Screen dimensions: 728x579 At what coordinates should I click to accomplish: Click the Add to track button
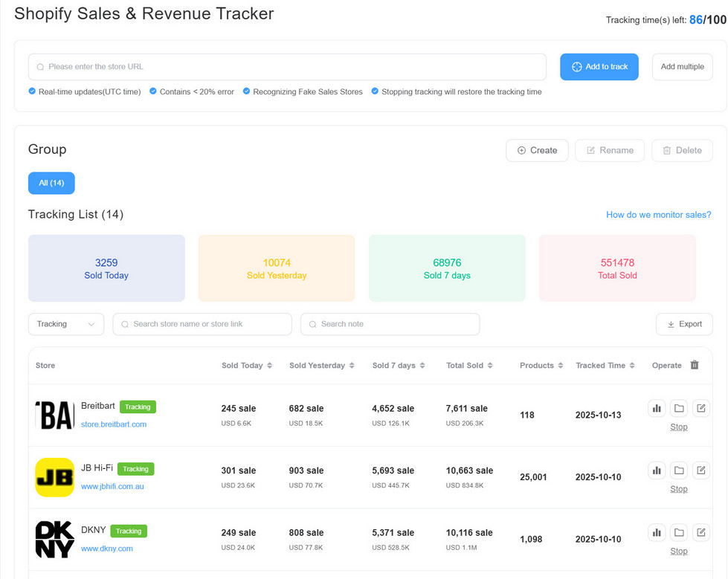click(x=599, y=67)
